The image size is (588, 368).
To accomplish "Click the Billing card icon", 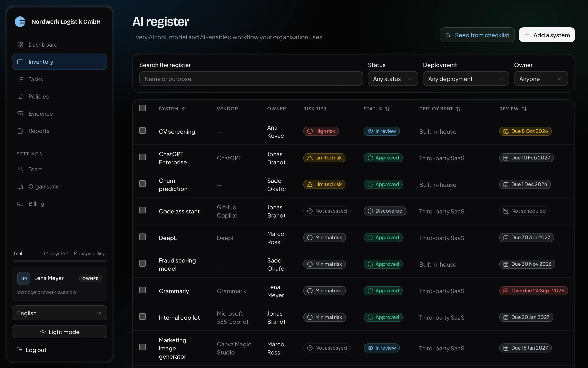I will [x=20, y=204].
